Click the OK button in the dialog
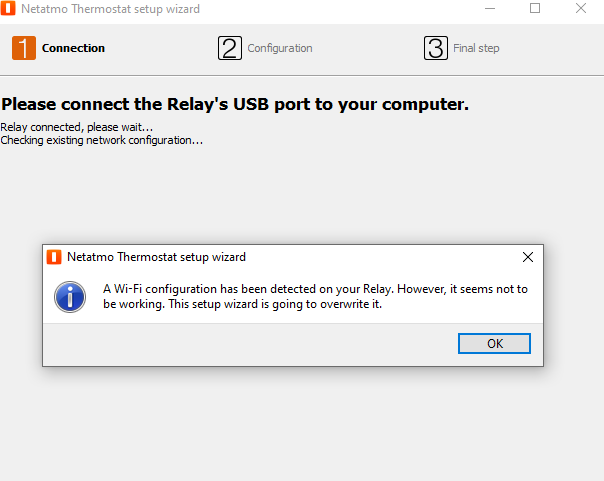 tap(494, 343)
